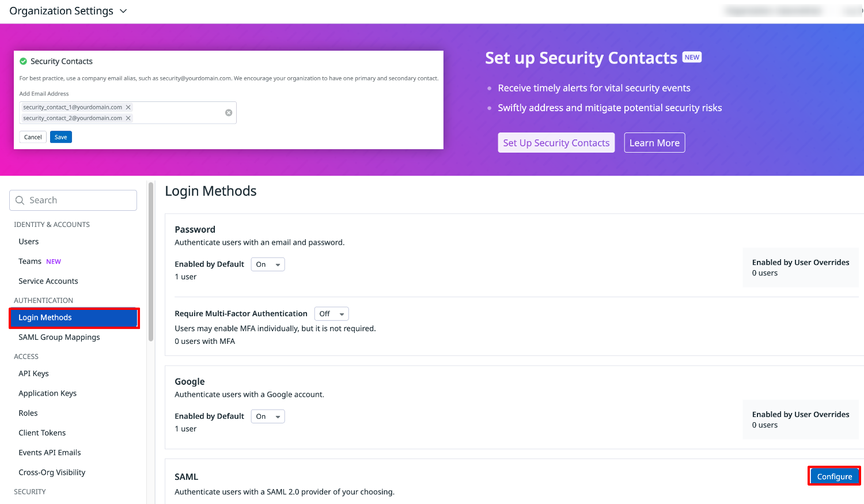Image resolution: width=864 pixels, height=504 pixels.
Task: Clear all emails with the circled X icon
Action: [228, 112]
